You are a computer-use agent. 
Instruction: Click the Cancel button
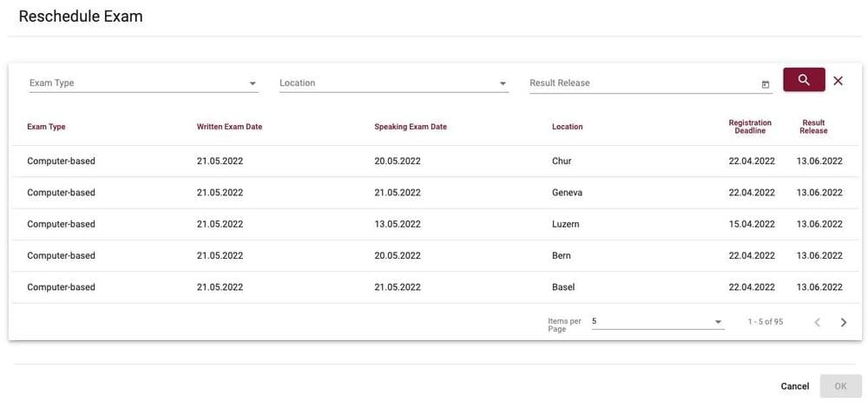tap(794, 386)
